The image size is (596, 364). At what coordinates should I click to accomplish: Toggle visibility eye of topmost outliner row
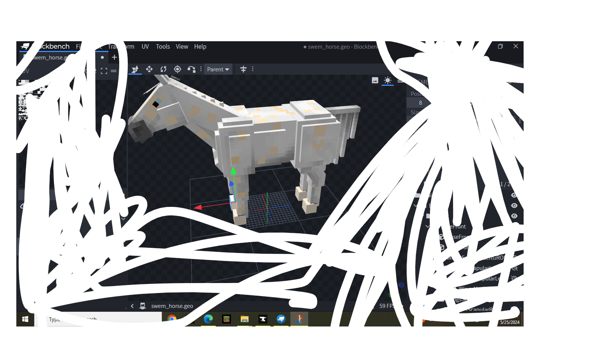point(514,195)
